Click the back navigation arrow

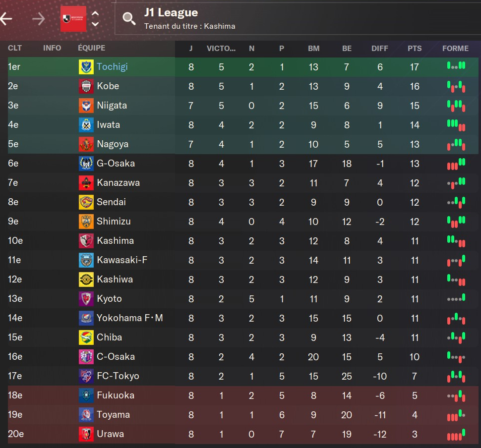click(x=6, y=19)
